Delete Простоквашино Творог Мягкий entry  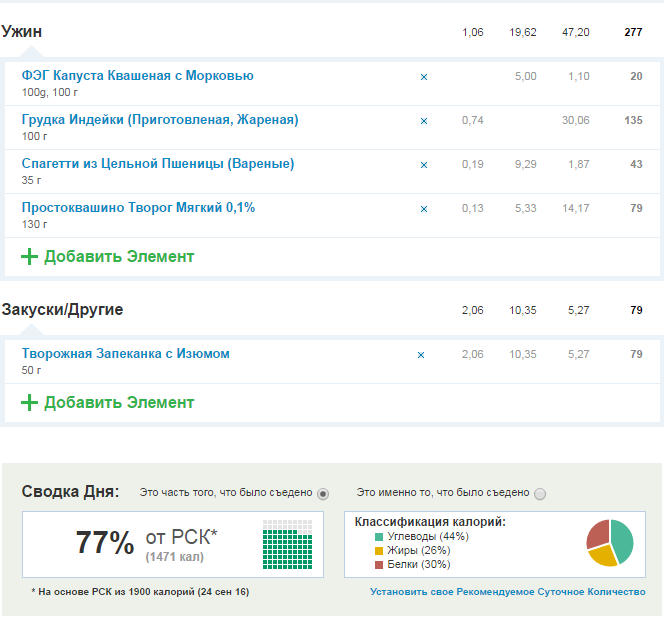(x=423, y=209)
